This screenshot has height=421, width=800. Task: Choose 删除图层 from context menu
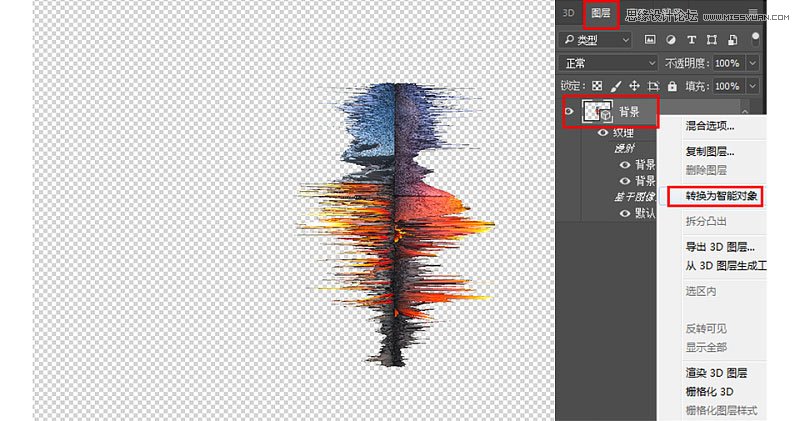pyautogui.click(x=706, y=170)
